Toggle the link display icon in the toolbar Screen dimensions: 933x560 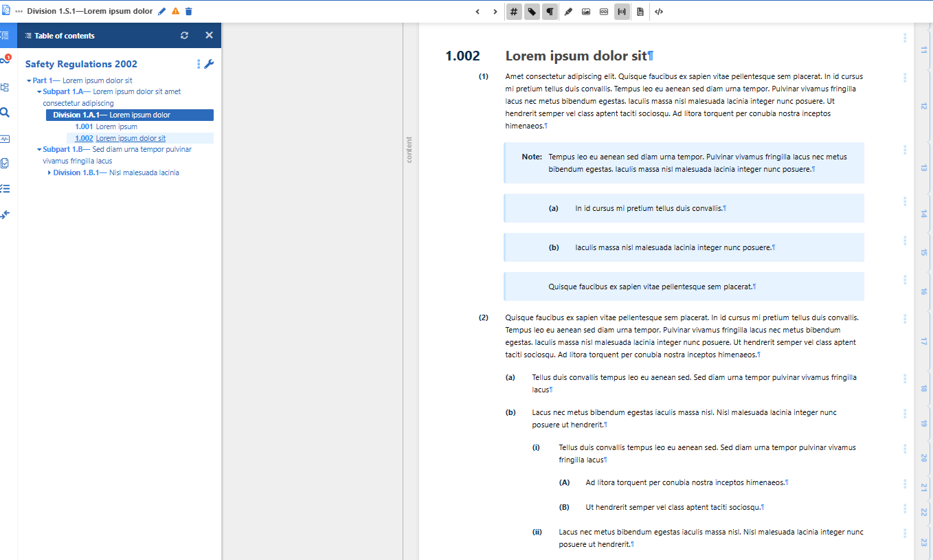click(604, 12)
